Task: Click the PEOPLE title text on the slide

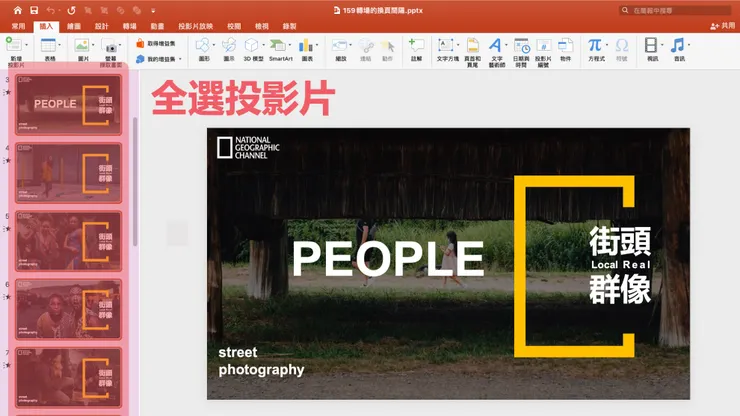Action: click(388, 258)
